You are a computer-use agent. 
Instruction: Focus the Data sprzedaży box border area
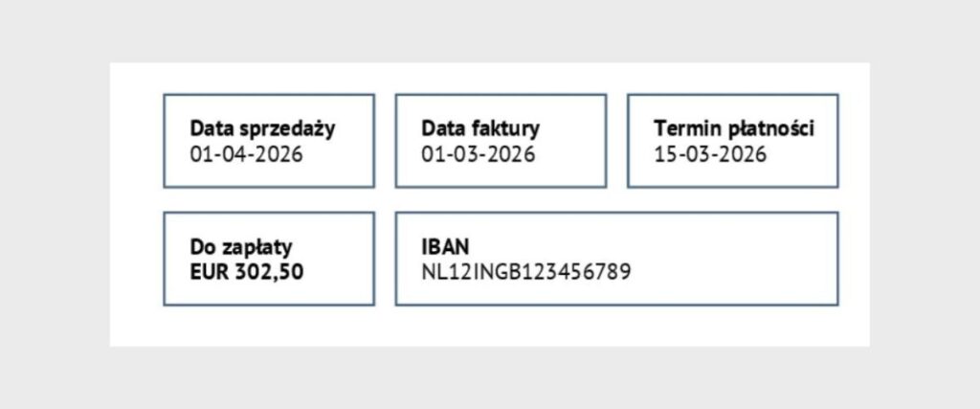tap(164, 141)
